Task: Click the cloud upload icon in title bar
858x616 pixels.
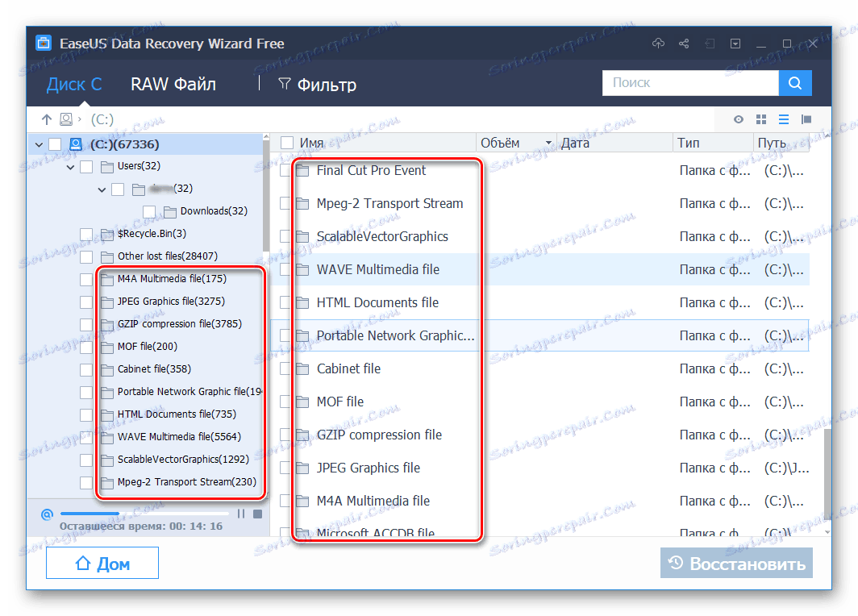Action: tap(658, 44)
